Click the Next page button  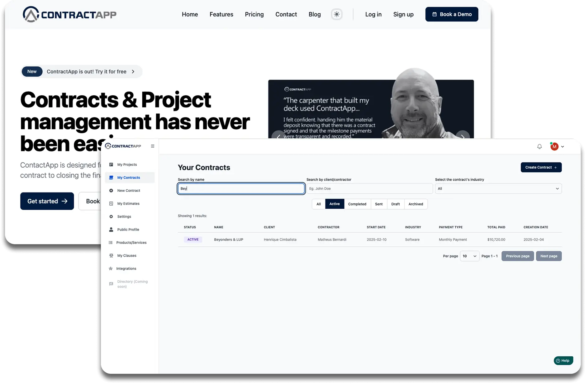549,256
